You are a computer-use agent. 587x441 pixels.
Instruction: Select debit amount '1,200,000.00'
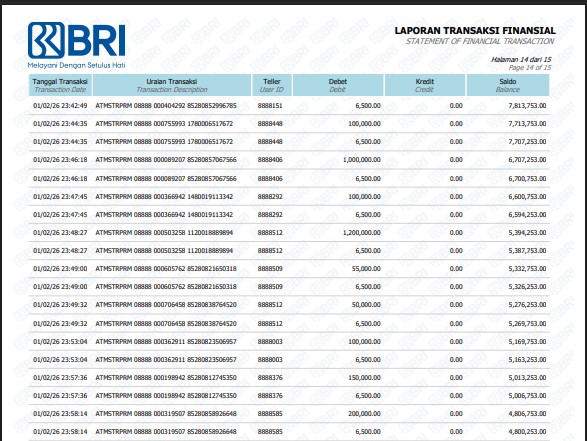(362, 232)
